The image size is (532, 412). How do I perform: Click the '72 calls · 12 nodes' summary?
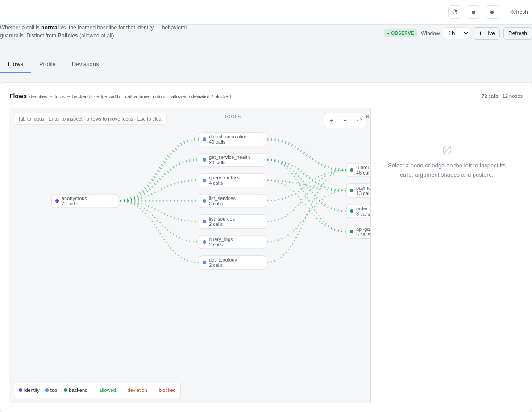[x=502, y=96]
